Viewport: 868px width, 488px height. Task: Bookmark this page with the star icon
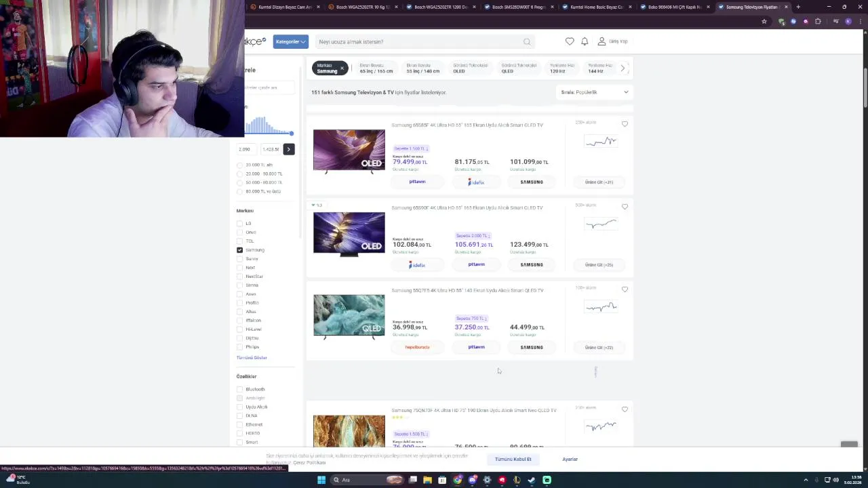coord(764,21)
